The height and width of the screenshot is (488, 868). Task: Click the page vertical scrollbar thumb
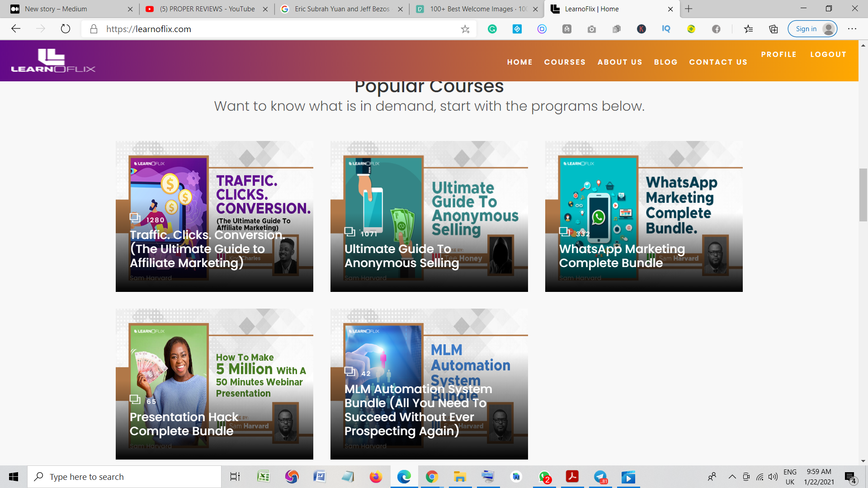coord(863,195)
